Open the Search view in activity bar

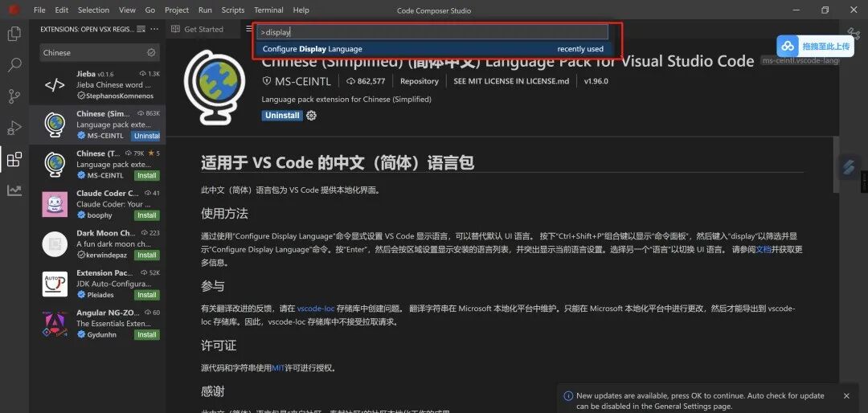14,65
